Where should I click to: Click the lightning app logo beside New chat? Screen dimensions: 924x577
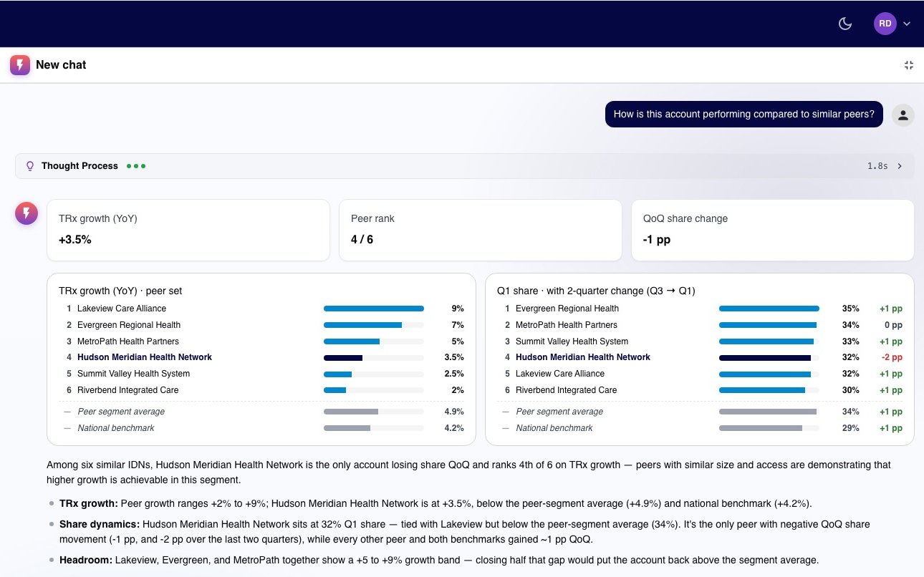pos(20,65)
